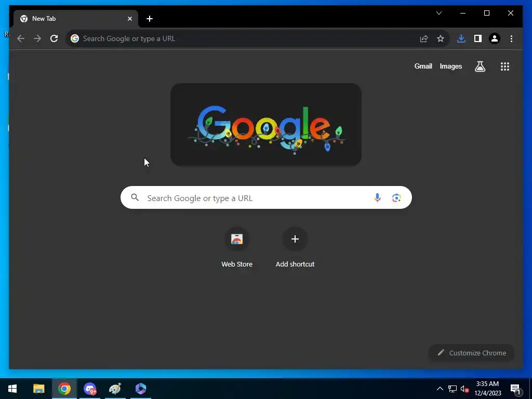Open Search Labs flask icon
532x399 pixels.
pyautogui.click(x=480, y=66)
